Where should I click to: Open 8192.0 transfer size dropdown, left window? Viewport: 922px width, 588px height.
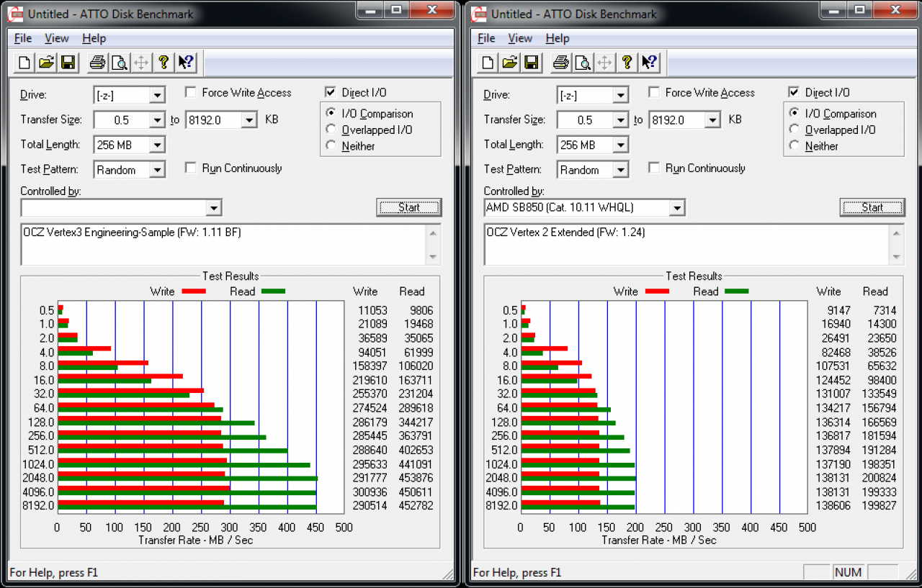click(249, 120)
